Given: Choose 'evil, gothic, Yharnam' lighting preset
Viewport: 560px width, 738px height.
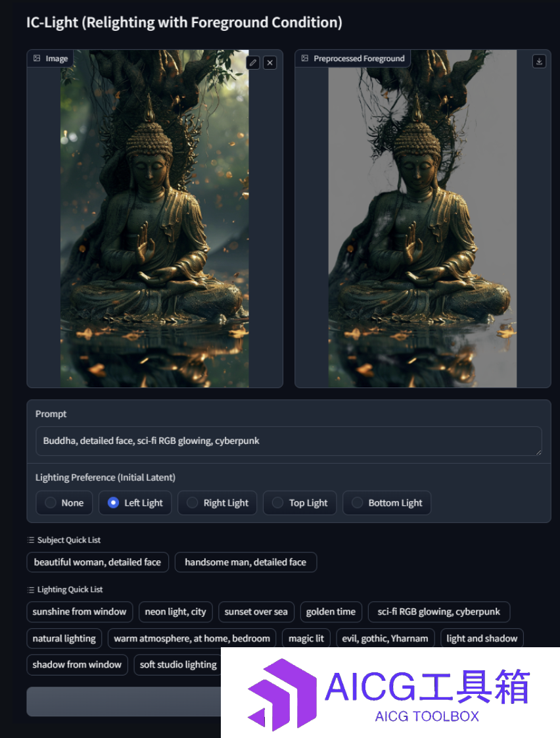Looking at the screenshot, I should click(x=385, y=639).
